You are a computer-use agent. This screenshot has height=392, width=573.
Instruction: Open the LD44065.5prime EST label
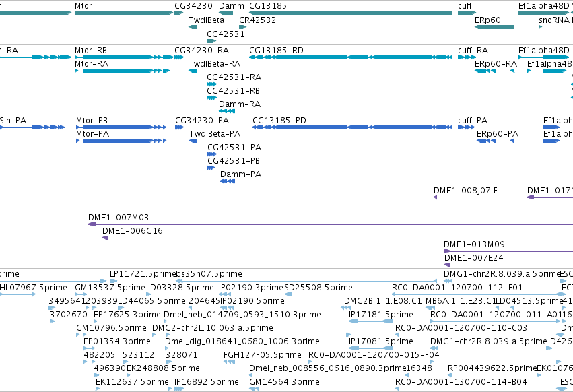coord(151,301)
